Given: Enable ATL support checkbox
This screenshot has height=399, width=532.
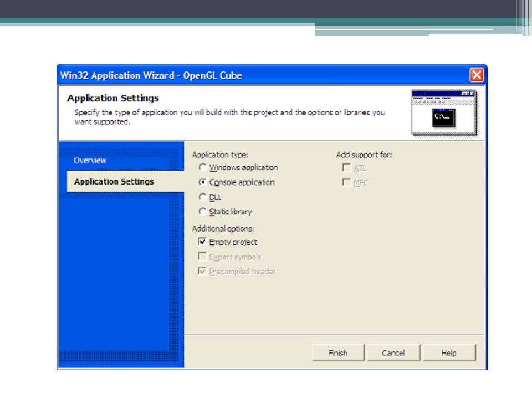Looking at the screenshot, I should 346,167.
